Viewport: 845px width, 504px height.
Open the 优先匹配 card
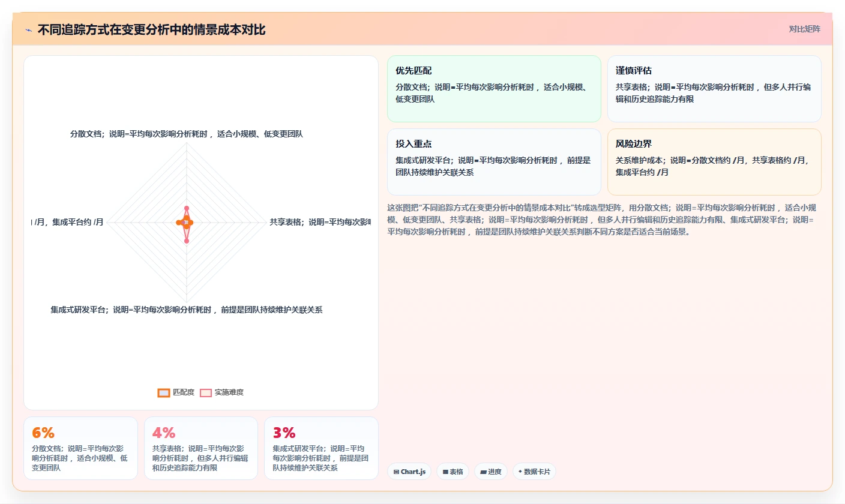[x=494, y=89]
